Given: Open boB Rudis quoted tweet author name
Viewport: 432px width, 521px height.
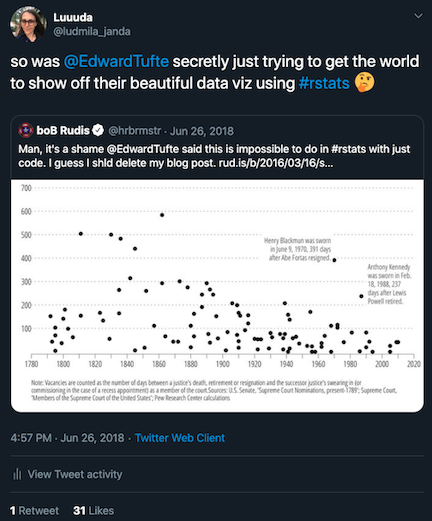Looking at the screenshot, I should [63, 130].
